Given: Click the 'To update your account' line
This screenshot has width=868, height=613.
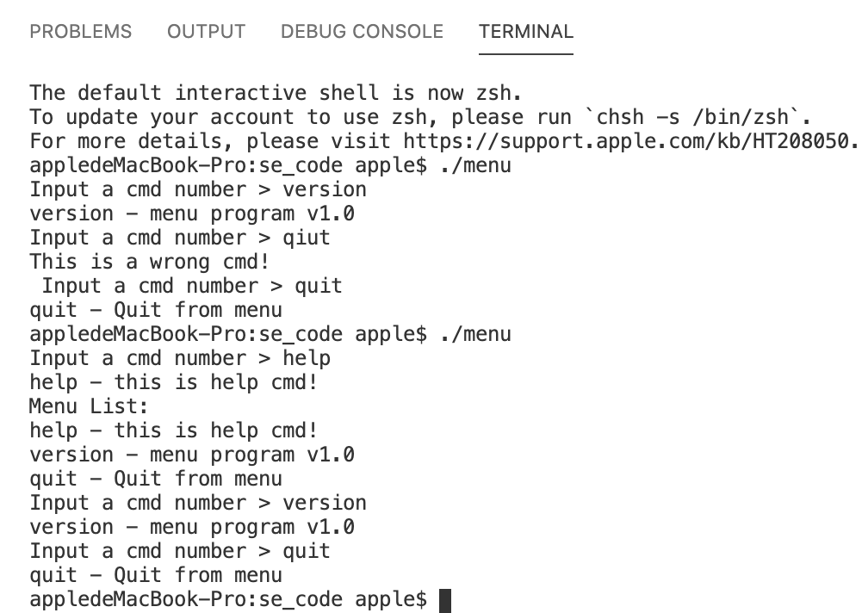Looking at the screenshot, I should tap(421, 117).
